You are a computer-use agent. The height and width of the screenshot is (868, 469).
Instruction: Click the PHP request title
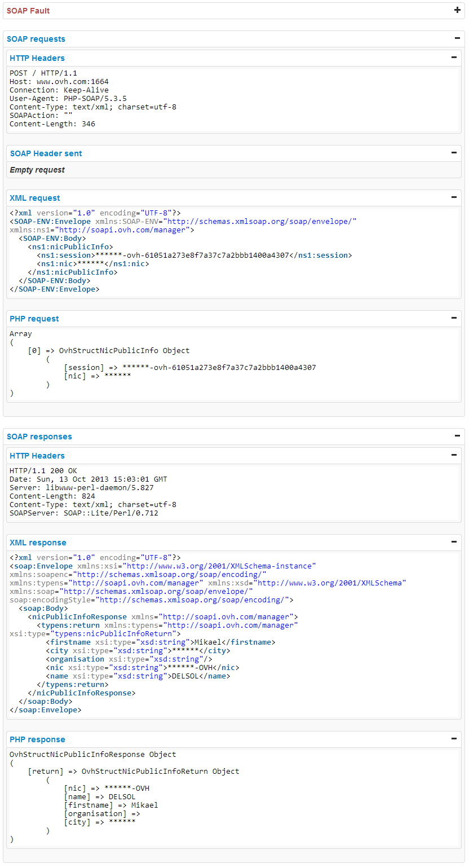coord(34,319)
